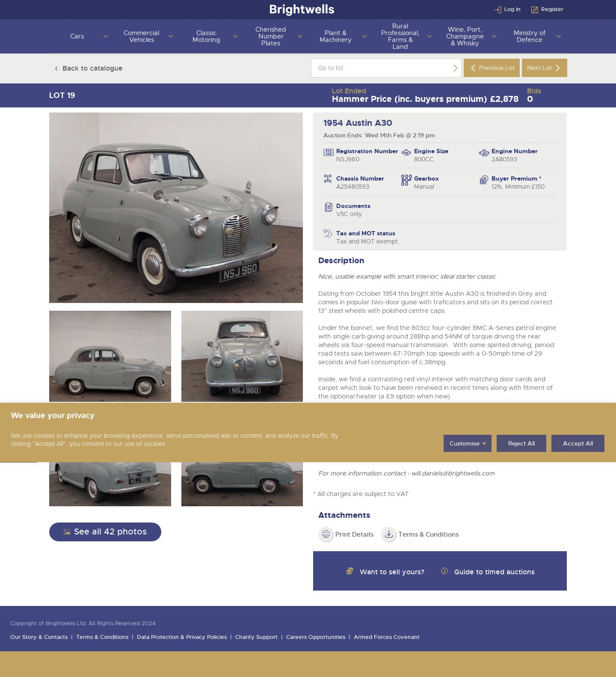Click the Next Lot right chevron
This screenshot has height=677, width=616.
557,68
